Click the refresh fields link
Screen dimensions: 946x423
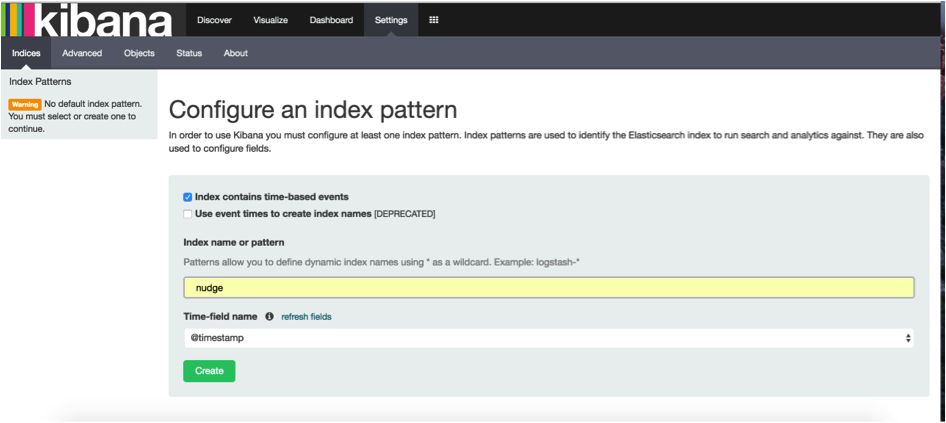point(306,316)
